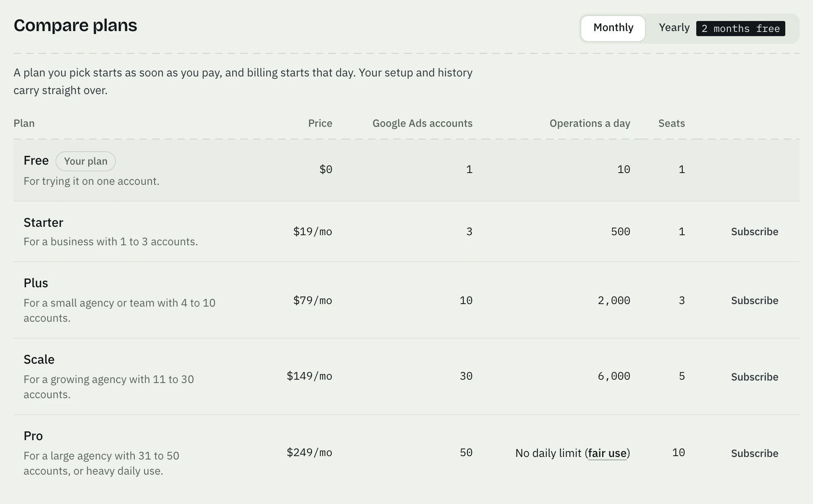Click the 6,000 operations value

pos(614,376)
